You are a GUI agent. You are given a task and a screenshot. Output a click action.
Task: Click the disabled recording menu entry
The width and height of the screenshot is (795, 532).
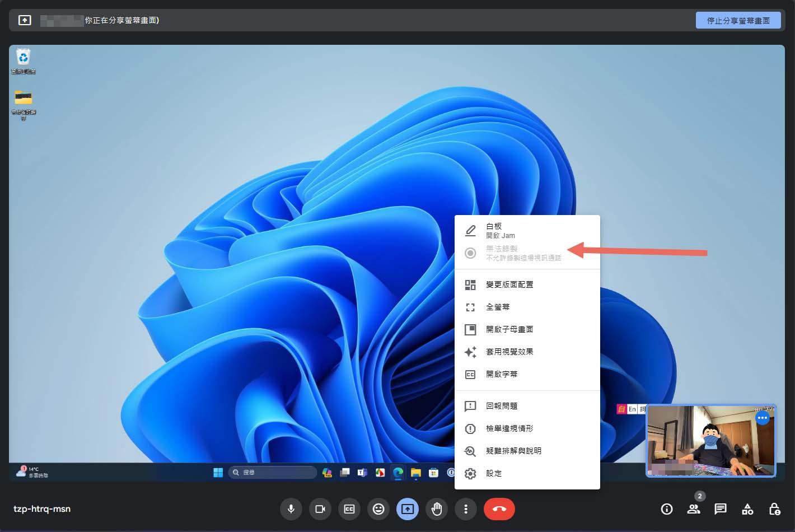tap(527, 253)
